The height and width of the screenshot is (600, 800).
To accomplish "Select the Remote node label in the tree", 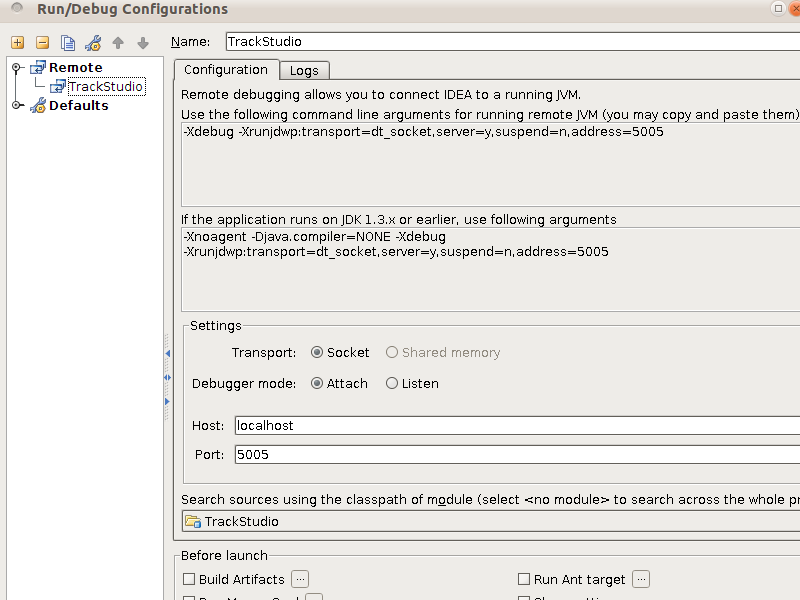I will 76,67.
